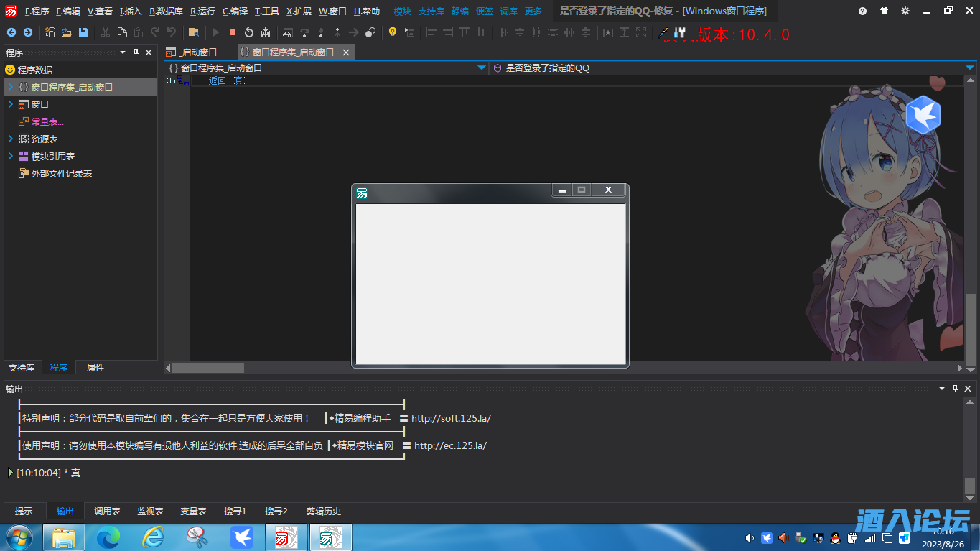The image size is (980, 551).
Task: Select 常量表... in the program tree
Action: (x=47, y=121)
